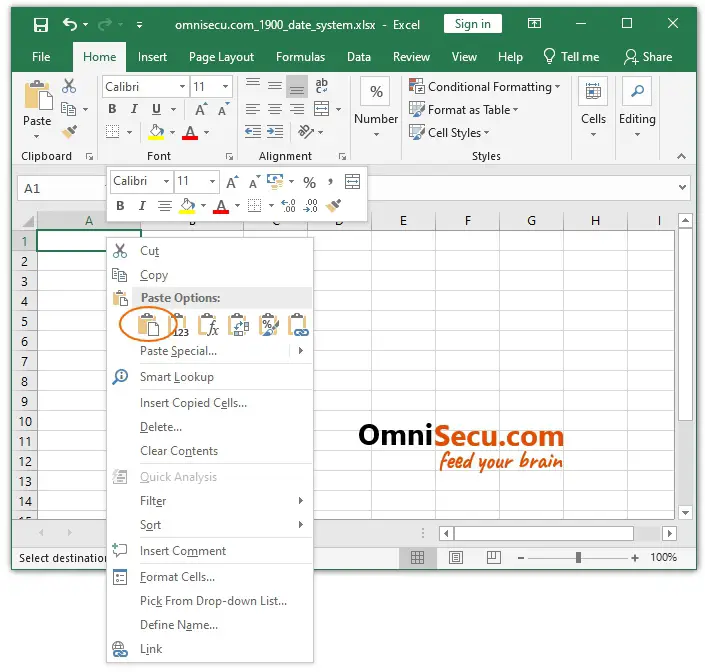Screen dimensions: 705x672
Task: Click the Increase Indent icon
Action: (x=275, y=132)
